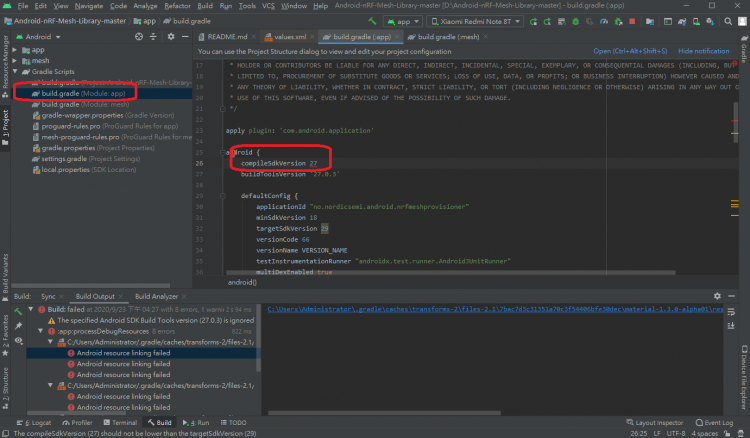This screenshot has height=438, width=750.
Task: Select gradle-wrapper.properties in Gradle Scripts
Action: coord(103,115)
